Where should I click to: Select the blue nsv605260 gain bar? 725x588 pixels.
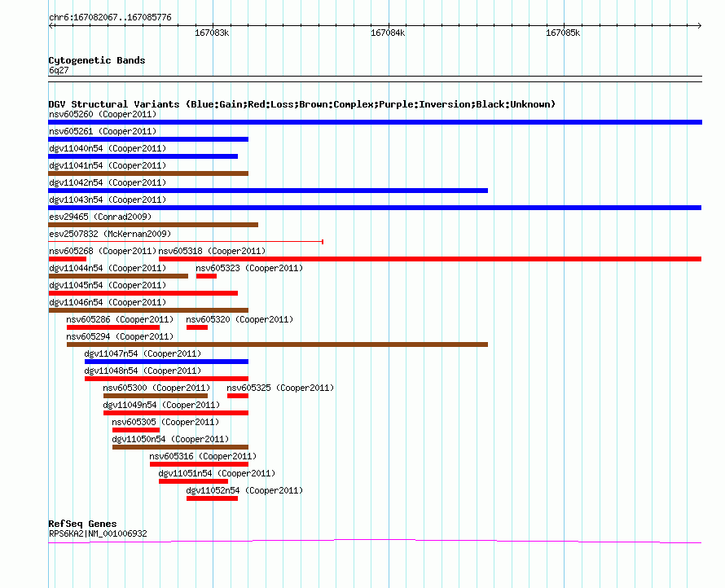375,122
